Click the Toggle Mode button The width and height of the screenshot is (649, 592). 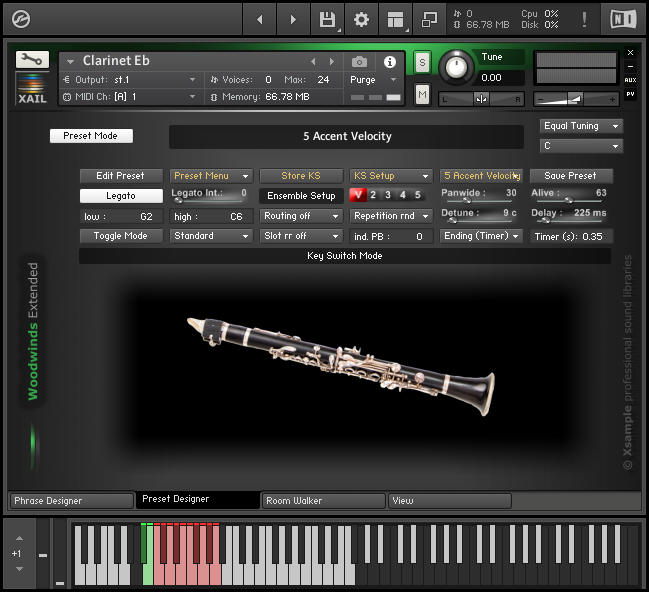pos(121,236)
